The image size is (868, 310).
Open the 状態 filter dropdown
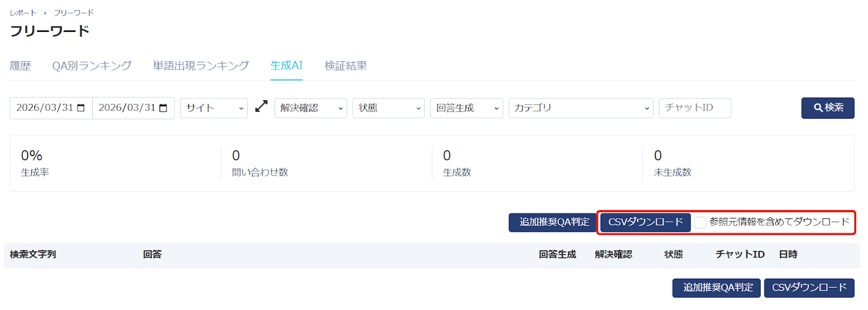coord(388,108)
